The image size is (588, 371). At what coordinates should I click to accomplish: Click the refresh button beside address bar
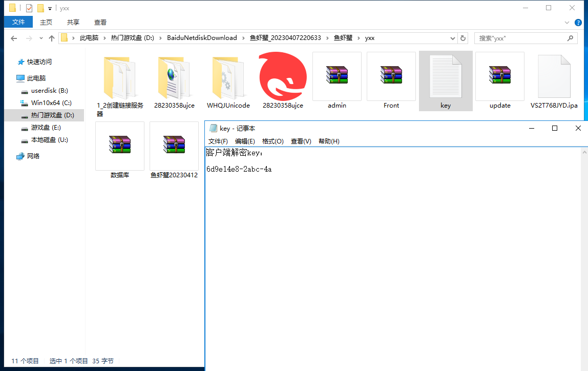463,38
